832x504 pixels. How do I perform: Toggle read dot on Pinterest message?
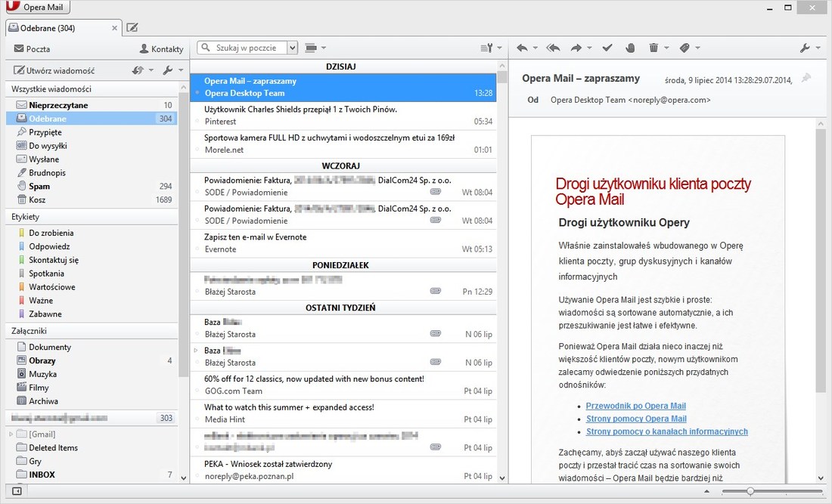coord(197,122)
